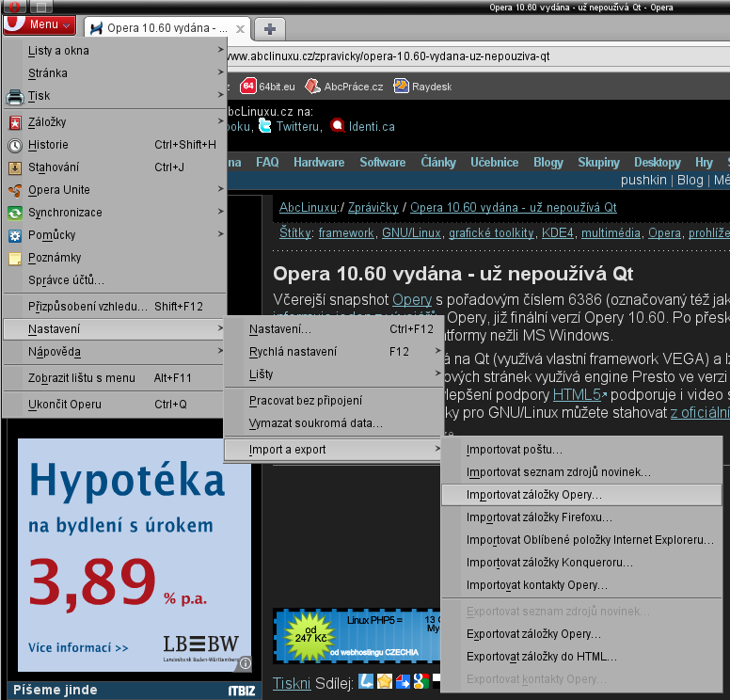Toggle Pracovat bez připojení
This screenshot has height=700, width=730.
tap(333, 401)
